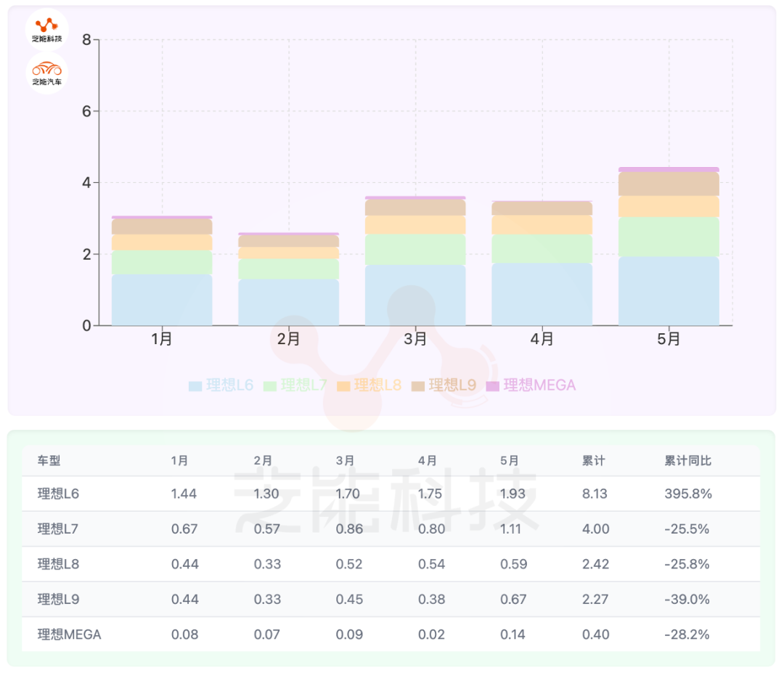Click the 1月 label on the chart x-axis
Screen dimensions: 784x673
pos(162,339)
